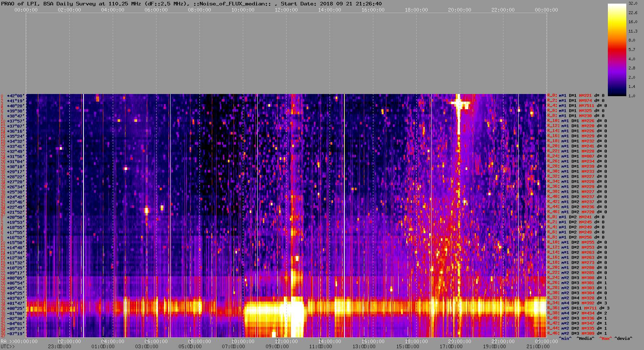
Task: Click the 22.6 color scale value
Action: pos(632,13)
